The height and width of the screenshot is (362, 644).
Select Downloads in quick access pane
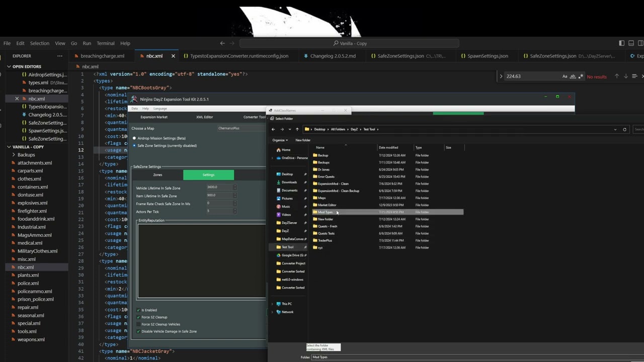[x=289, y=182]
